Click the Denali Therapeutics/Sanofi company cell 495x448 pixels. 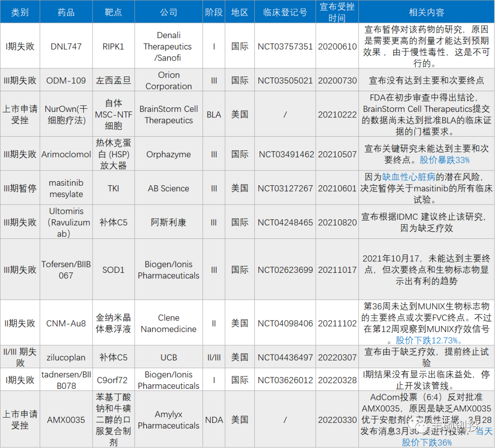click(169, 46)
